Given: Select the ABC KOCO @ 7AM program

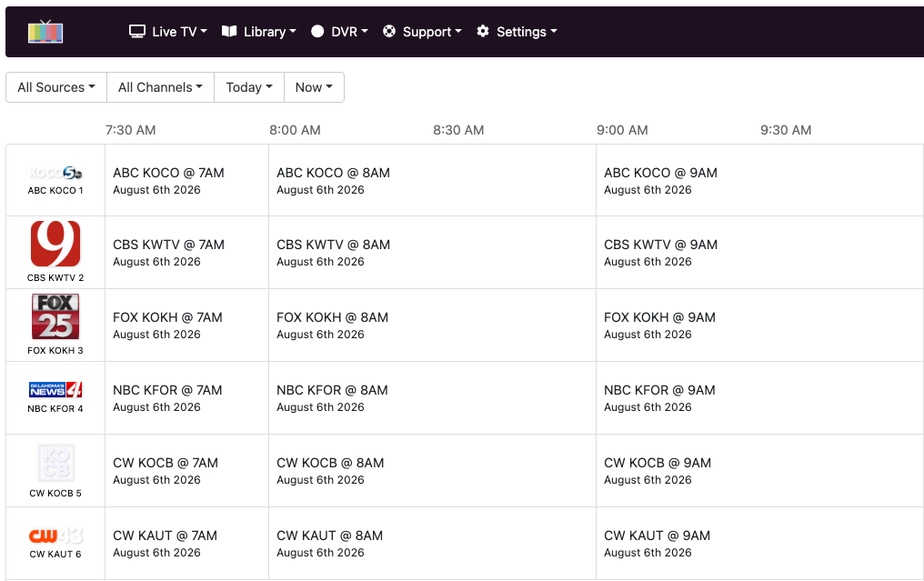Looking at the screenshot, I should coord(186,180).
